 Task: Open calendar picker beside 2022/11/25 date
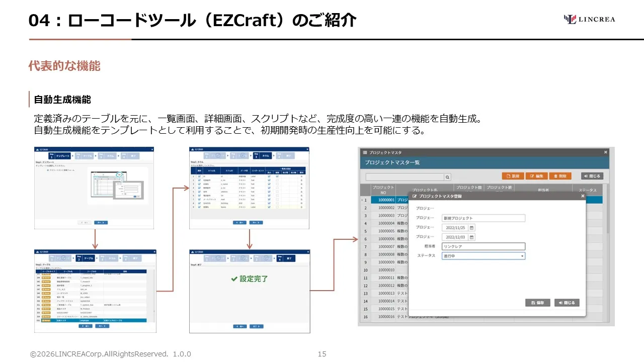click(471, 227)
